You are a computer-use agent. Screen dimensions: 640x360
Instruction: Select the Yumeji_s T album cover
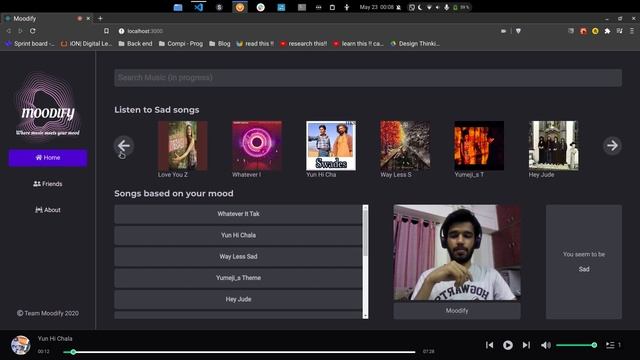click(479, 146)
